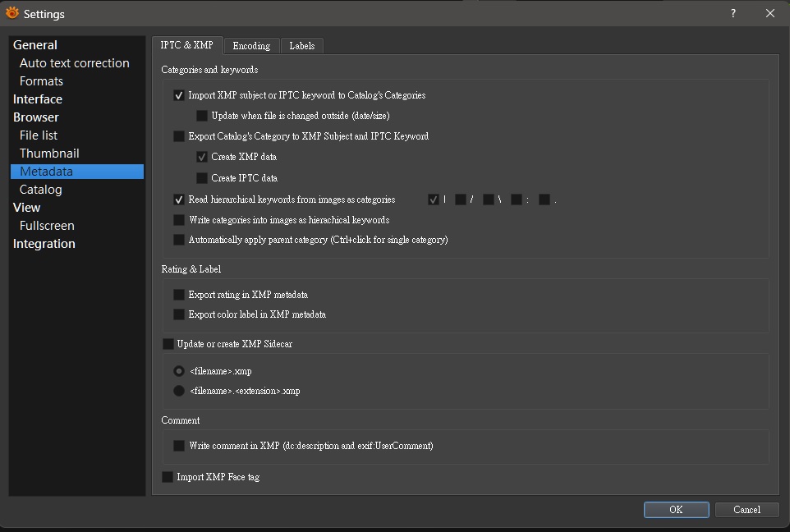
Task: Click the help question mark button
Action: coord(733,13)
